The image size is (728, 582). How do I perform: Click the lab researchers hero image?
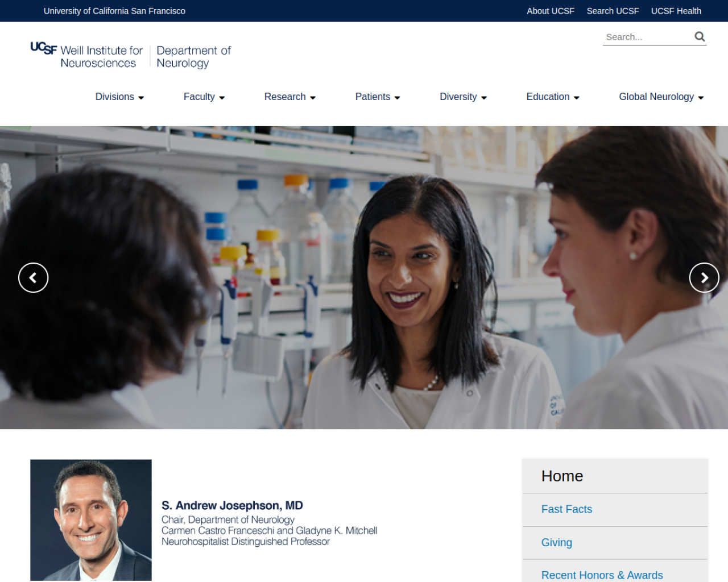(364, 277)
